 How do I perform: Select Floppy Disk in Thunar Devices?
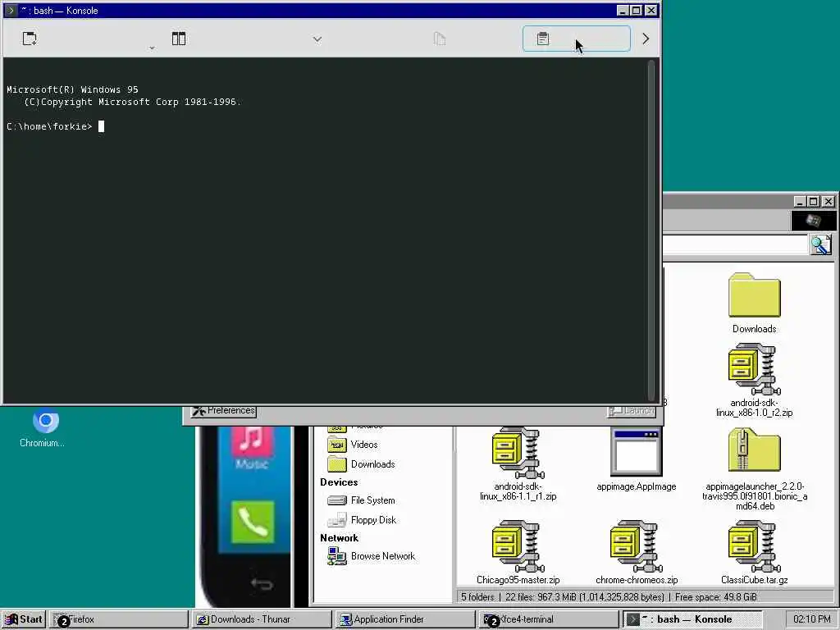tap(373, 520)
